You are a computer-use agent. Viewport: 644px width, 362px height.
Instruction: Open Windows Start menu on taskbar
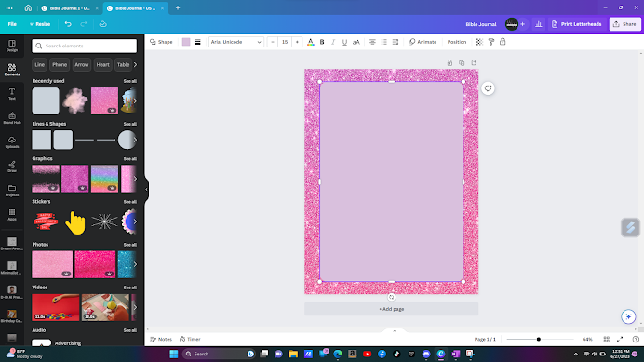174,354
